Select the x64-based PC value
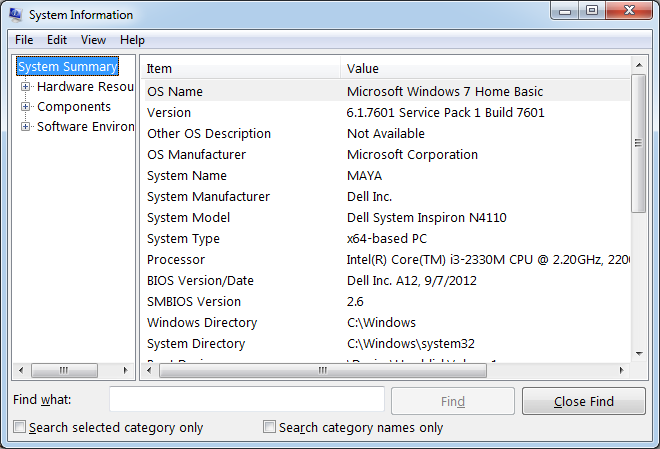This screenshot has width=660, height=449. [x=387, y=239]
